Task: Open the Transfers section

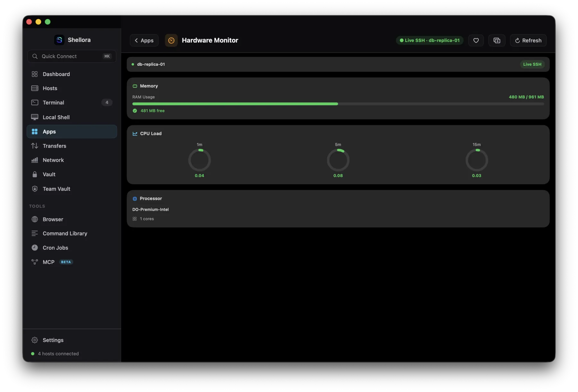Action: [72, 146]
